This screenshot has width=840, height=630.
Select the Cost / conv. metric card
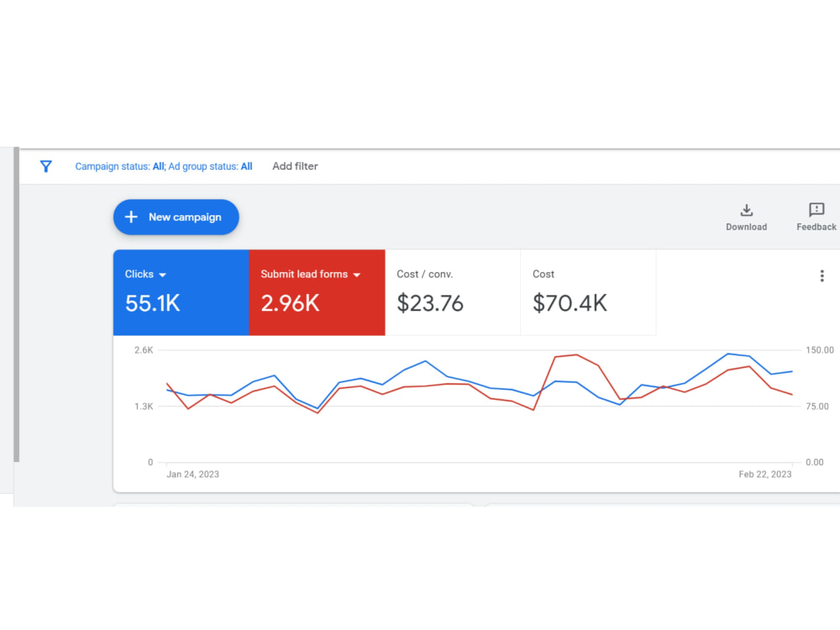pos(453,292)
